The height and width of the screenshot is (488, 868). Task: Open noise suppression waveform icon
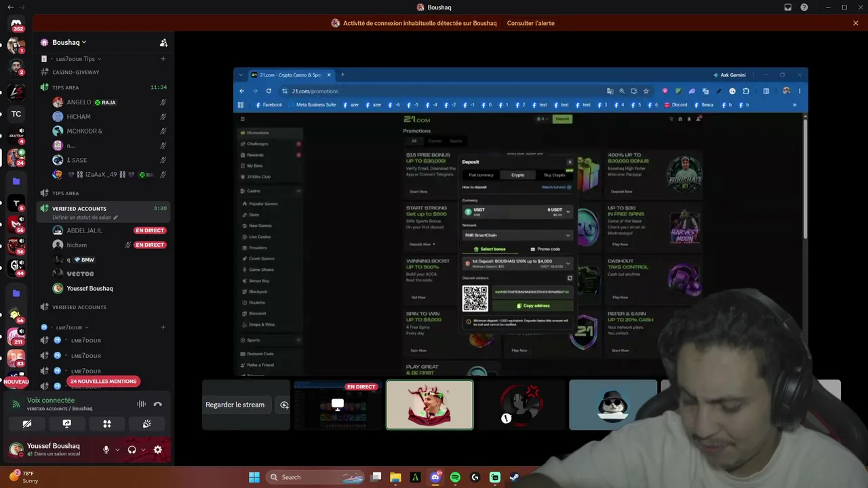(x=141, y=404)
